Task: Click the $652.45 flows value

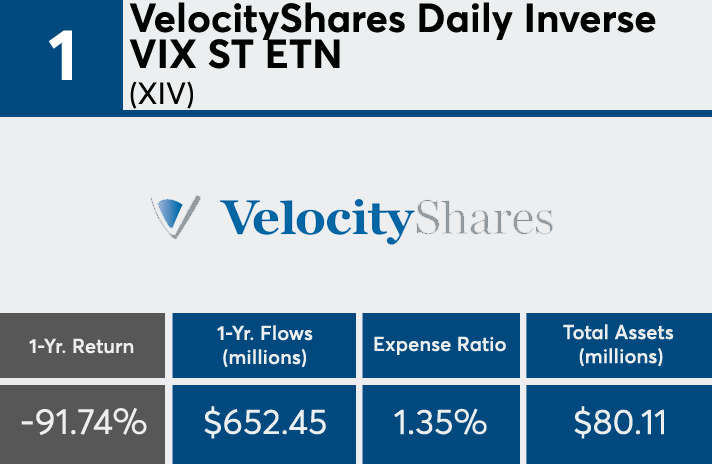Action: [x=265, y=422]
